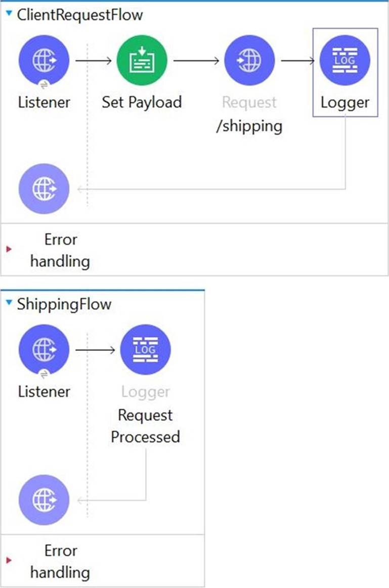Expand ClientRequestFlow Error handling section
The image size is (389, 588).
(8, 250)
